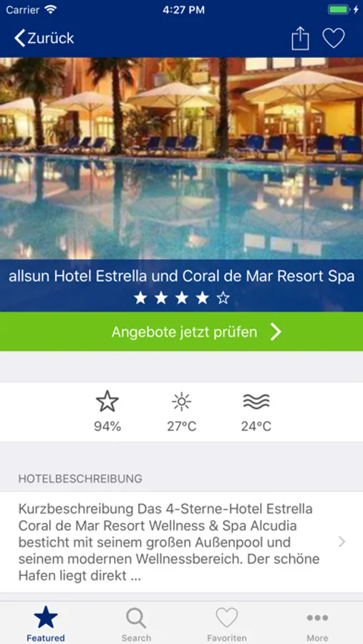The image size is (363, 644).
Task: Open the Kurzbeschreibung hotel description text
Action: (x=170, y=542)
